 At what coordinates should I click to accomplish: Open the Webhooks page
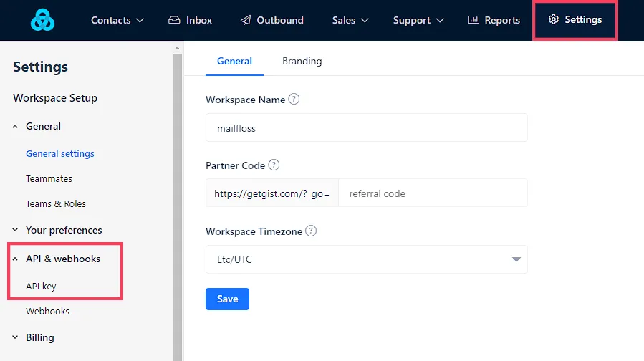pyautogui.click(x=48, y=312)
